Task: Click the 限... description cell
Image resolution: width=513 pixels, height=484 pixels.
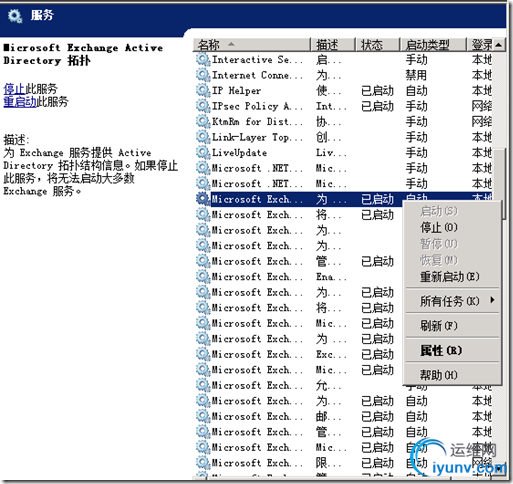Action: coord(328,463)
